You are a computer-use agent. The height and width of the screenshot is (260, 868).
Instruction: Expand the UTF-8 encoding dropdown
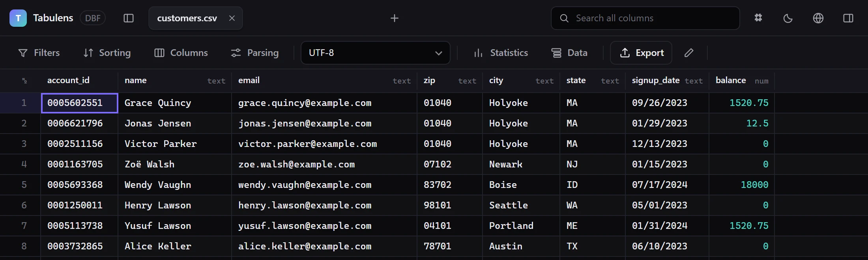[376, 53]
